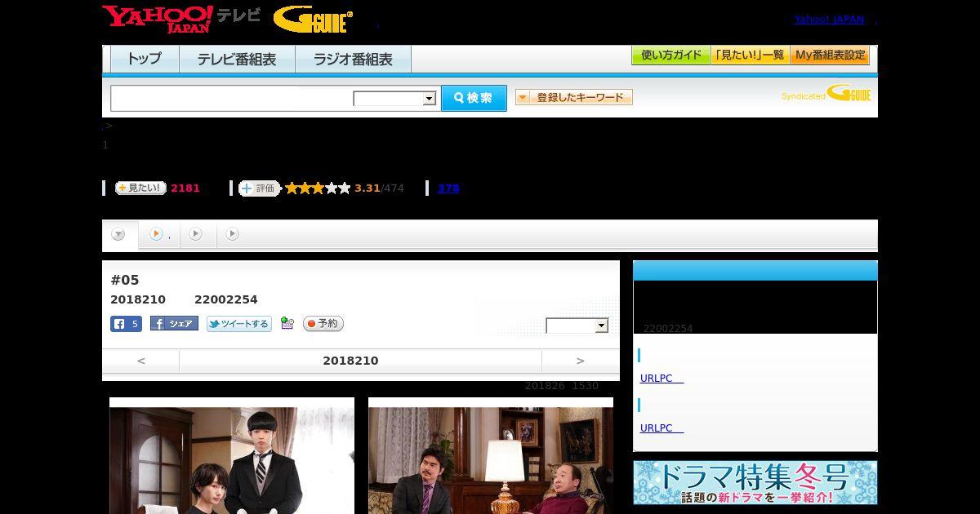980x514 pixels.
Task: Open the second URLPC link in sidebar
Action: coord(661,428)
